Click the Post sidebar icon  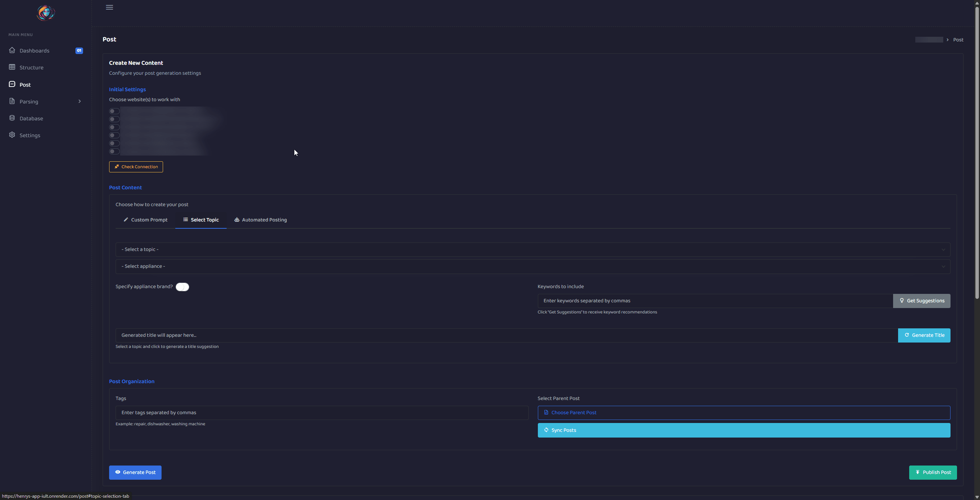(12, 84)
